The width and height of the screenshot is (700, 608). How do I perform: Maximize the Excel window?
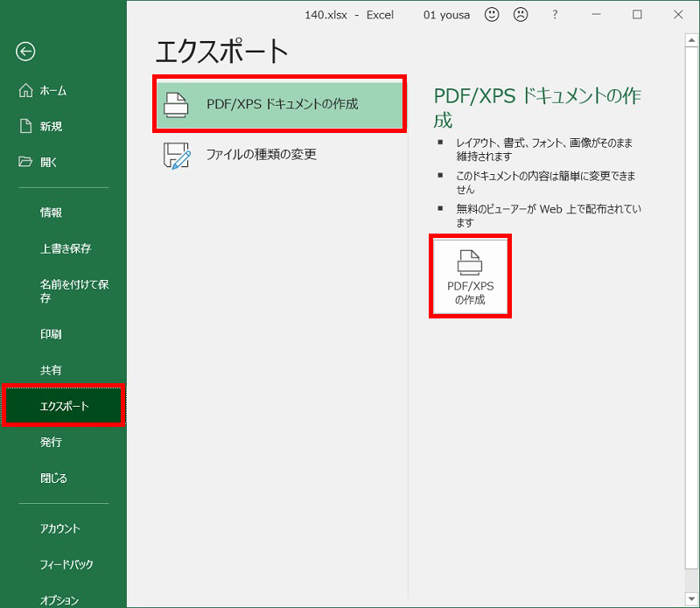tap(637, 15)
